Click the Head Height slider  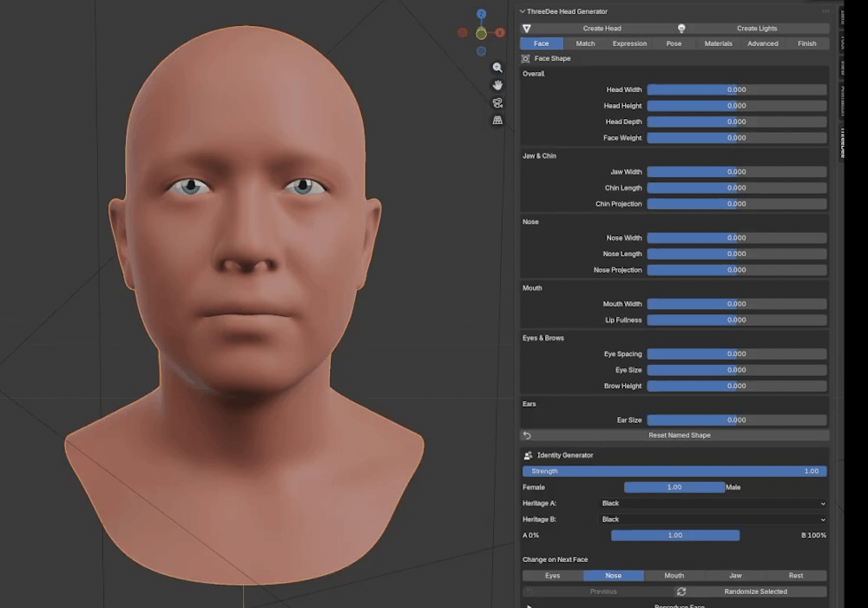pos(737,106)
